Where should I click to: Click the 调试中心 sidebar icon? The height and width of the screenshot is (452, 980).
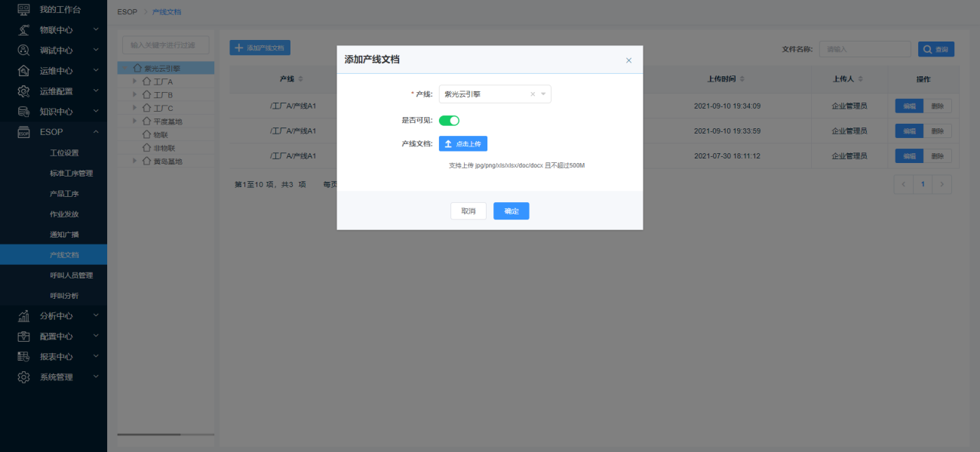[23, 51]
